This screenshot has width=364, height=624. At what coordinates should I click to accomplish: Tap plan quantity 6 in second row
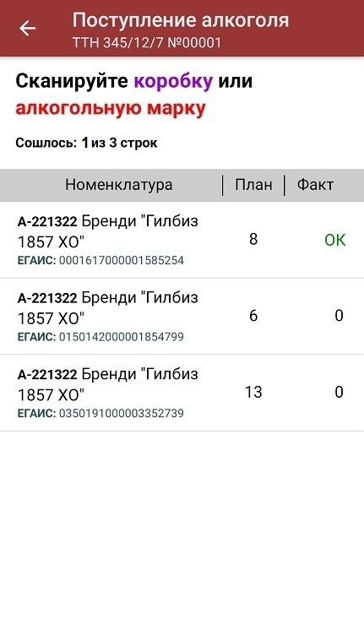[x=253, y=316]
